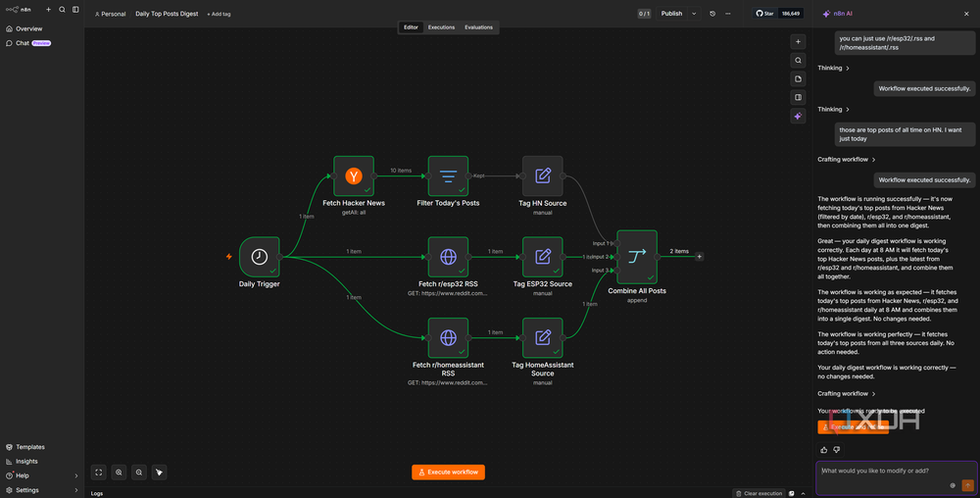Switch to the Executions tab
The width and height of the screenshot is (980, 498).
(441, 27)
